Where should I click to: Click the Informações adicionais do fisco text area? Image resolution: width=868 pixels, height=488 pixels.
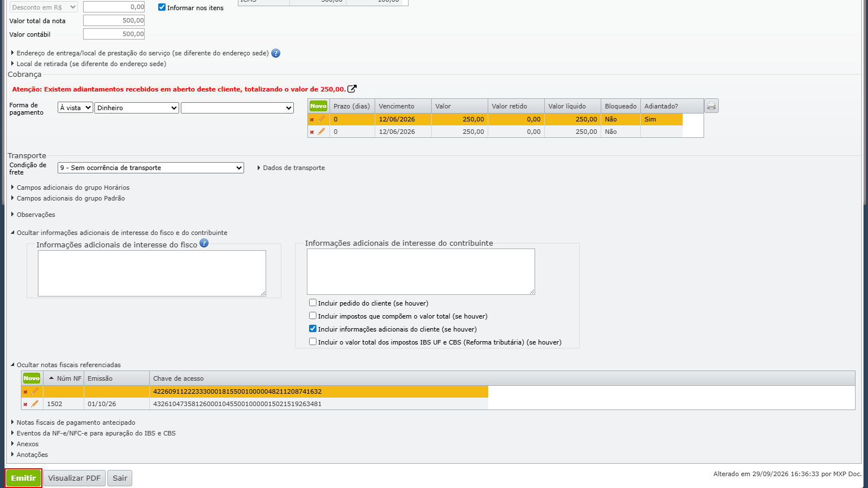(152, 273)
